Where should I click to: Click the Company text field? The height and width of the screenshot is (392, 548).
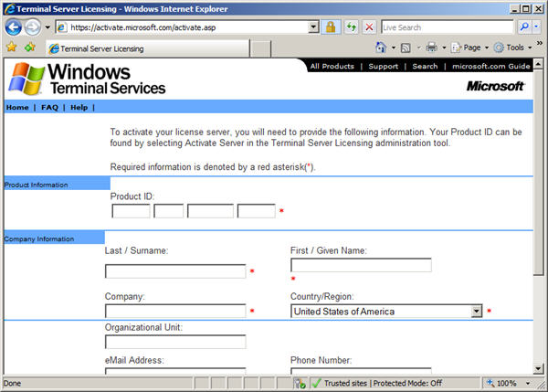[x=175, y=311]
